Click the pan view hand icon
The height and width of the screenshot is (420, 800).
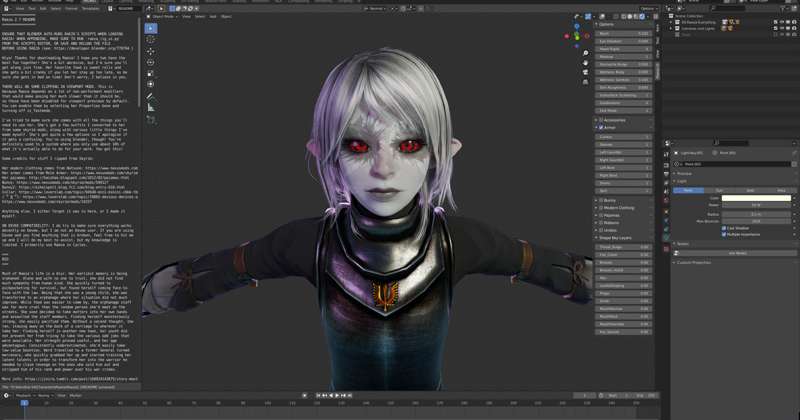point(585,63)
